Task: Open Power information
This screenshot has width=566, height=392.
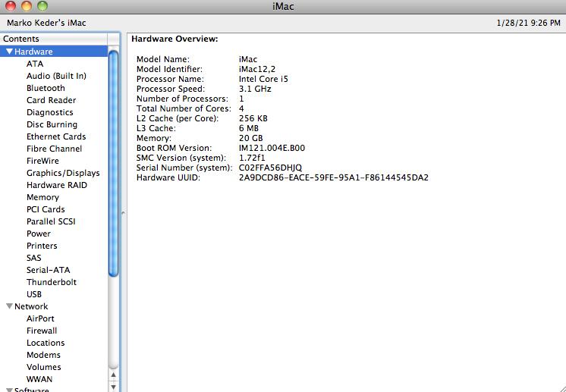Action: 39,234
